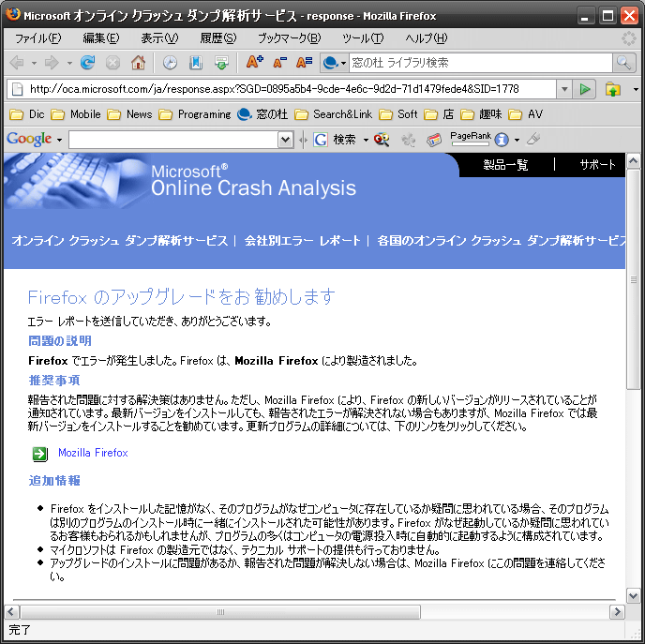
Task: Increase text size with A+ icon
Action: (255, 63)
